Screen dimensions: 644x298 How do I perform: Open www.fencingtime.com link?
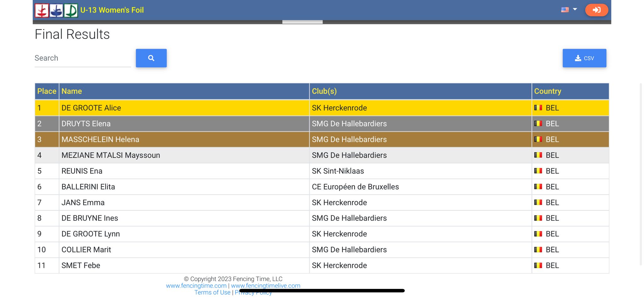(196, 286)
